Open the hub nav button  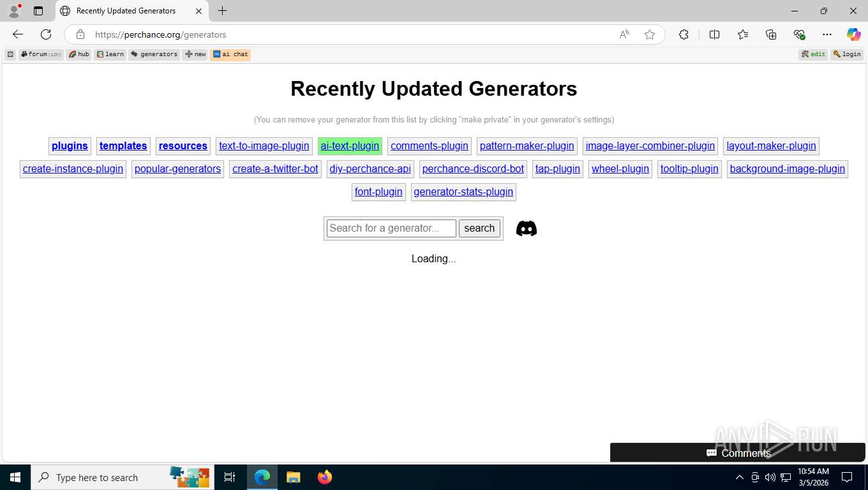79,54
